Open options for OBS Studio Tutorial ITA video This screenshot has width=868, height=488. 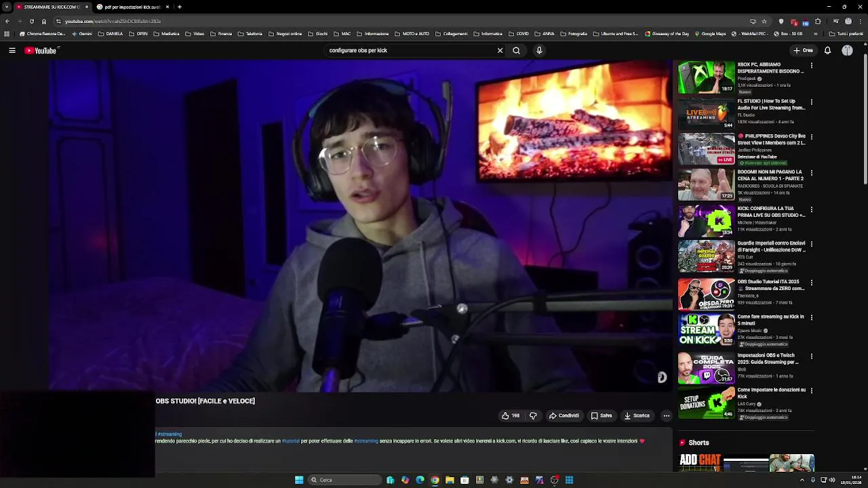point(811,283)
